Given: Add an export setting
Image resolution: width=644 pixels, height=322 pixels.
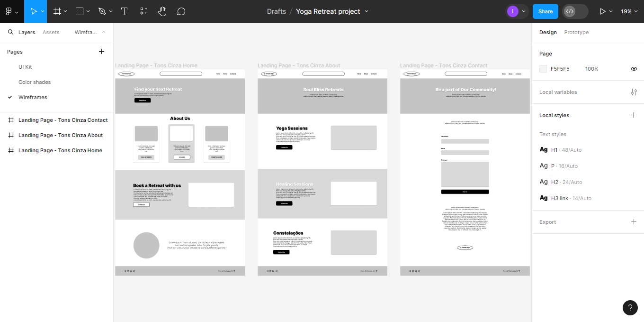Looking at the screenshot, I should [634, 222].
